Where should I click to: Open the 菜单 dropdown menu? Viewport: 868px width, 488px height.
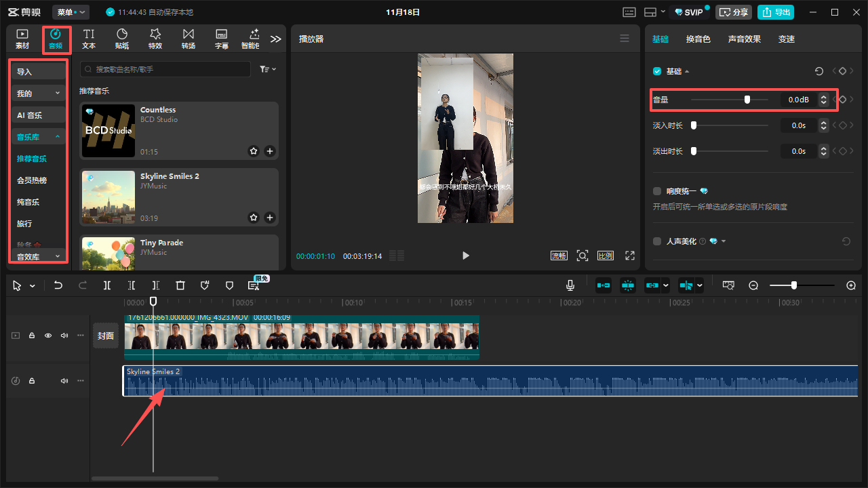point(71,12)
